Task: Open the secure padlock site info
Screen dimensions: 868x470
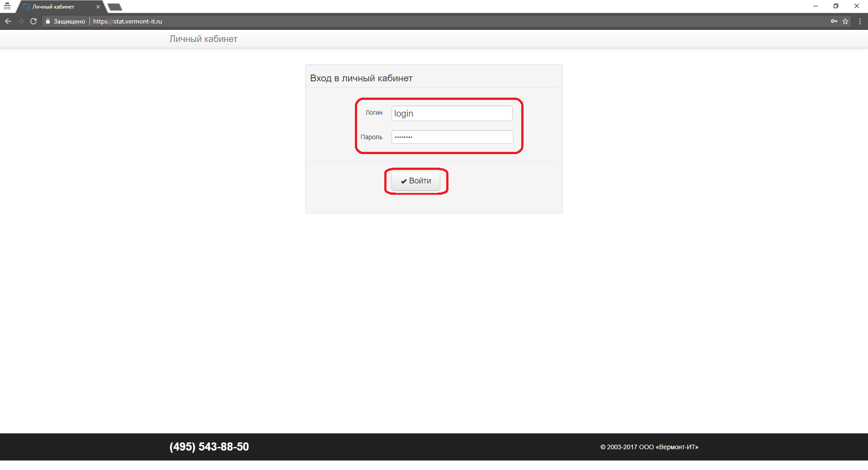Action: click(x=47, y=21)
